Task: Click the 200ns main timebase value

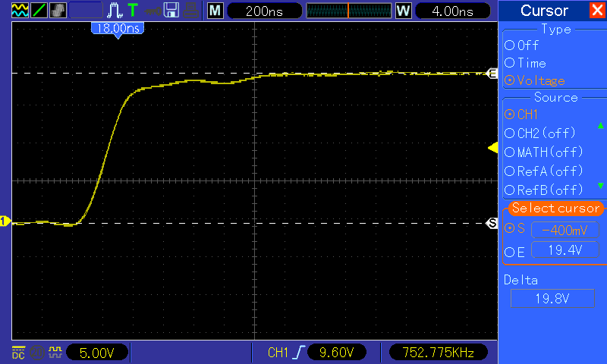Action: (264, 11)
